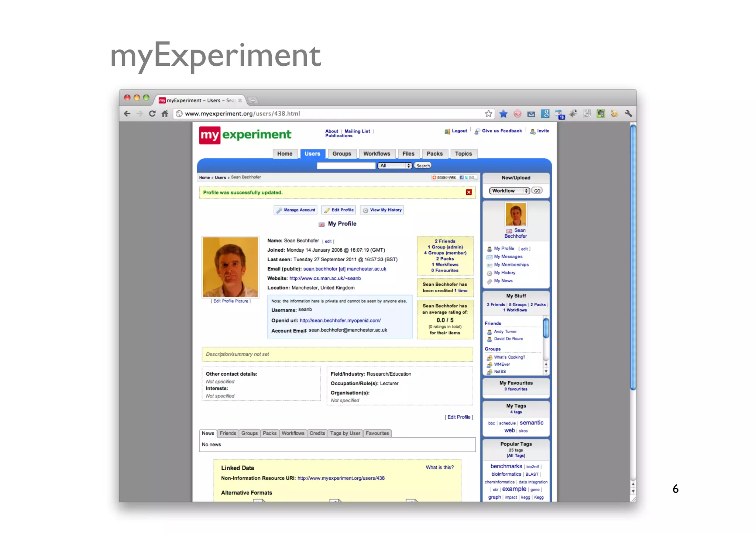Screen dimensions: 756x534
Task: Open the browser wrench settings menu
Action: [628, 114]
